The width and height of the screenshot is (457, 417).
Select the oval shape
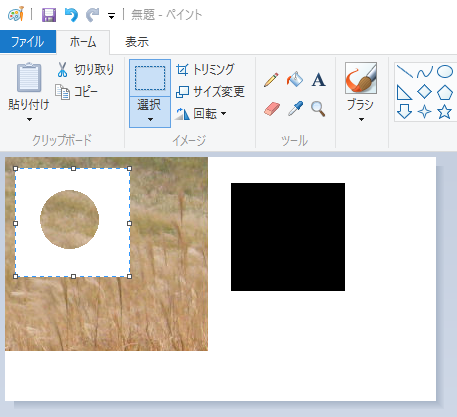(x=445, y=71)
